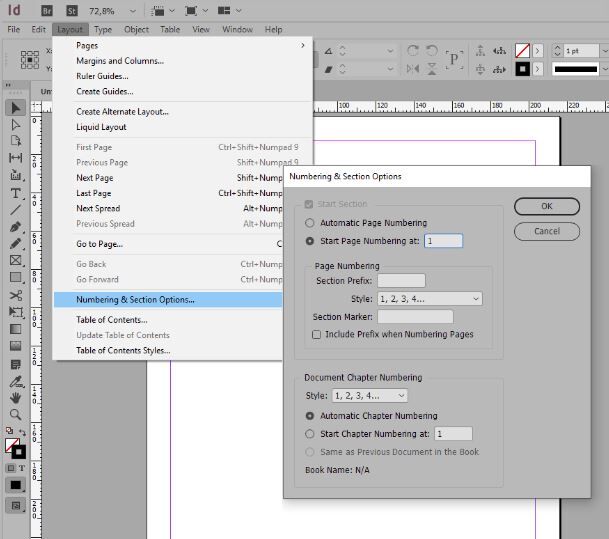Screen dimensions: 609x539
Task: Open the zoom level 72,8% dropdown
Action: (132, 11)
